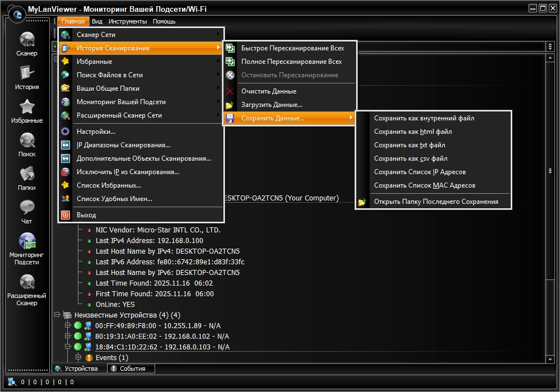The image size is (560, 392).
Task: Open the Поиск sidebar icon
Action: coord(27,141)
